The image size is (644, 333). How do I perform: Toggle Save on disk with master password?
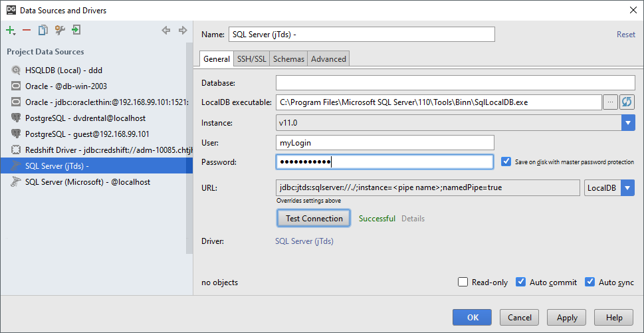(x=506, y=162)
